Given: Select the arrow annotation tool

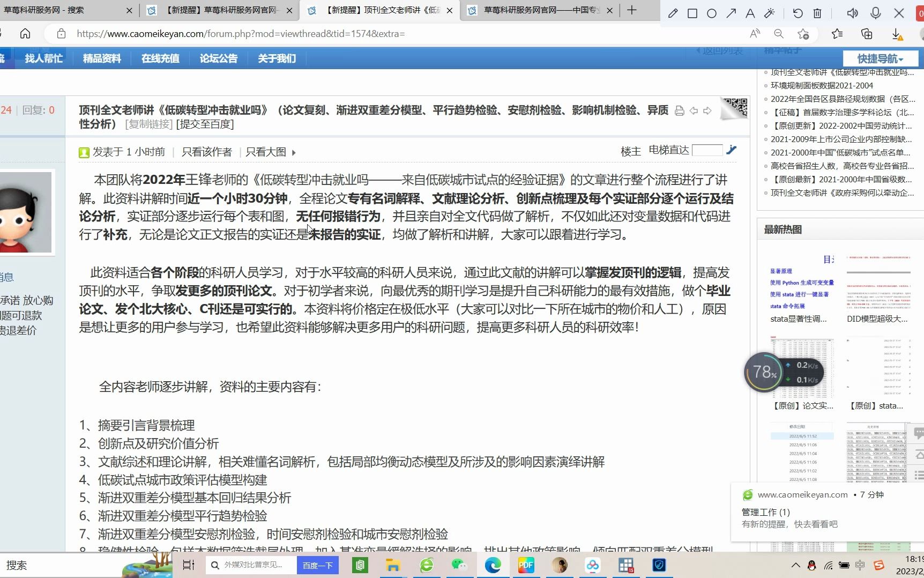Looking at the screenshot, I should pyautogui.click(x=731, y=13).
